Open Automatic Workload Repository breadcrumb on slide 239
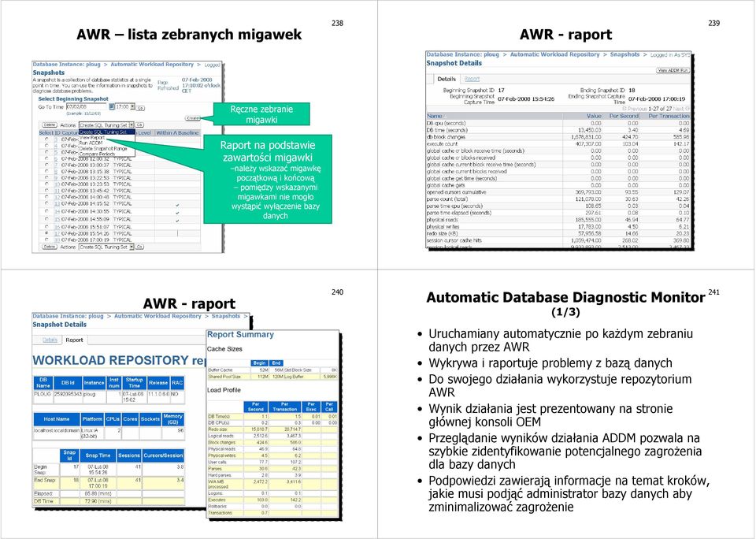Image resolution: width=756 pixels, height=539 pixels. click(x=555, y=54)
